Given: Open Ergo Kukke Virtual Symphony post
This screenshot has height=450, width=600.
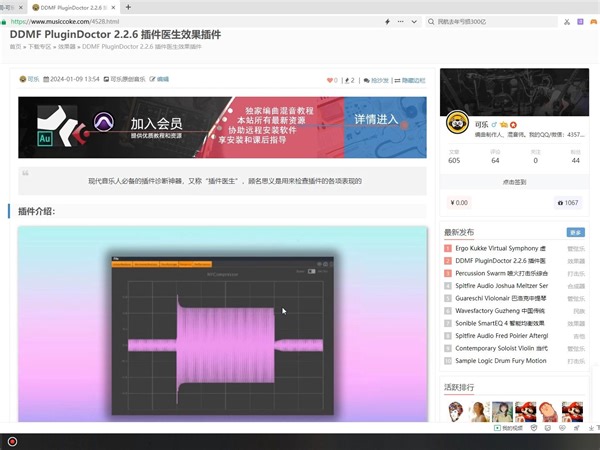Looking at the screenshot, I should click(500, 248).
